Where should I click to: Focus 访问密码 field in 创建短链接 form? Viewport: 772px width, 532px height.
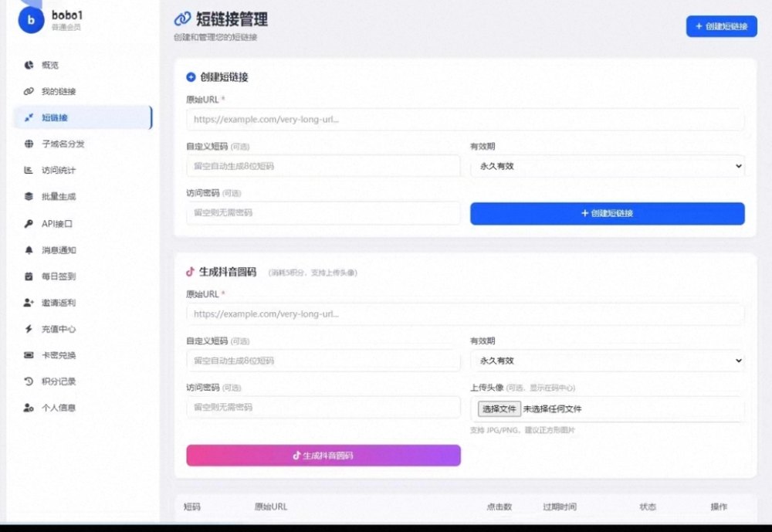323,213
